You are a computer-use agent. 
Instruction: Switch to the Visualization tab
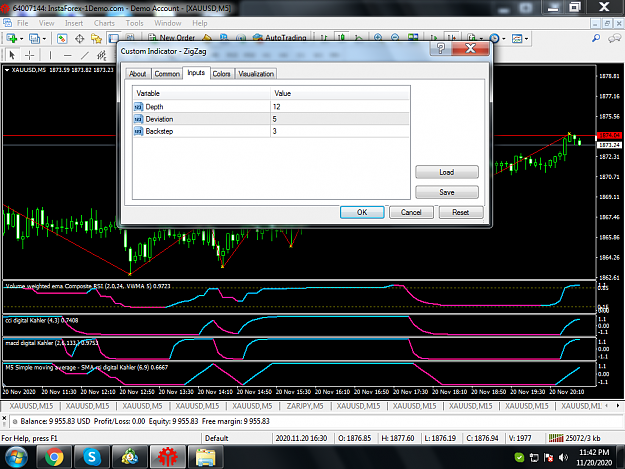pos(256,74)
